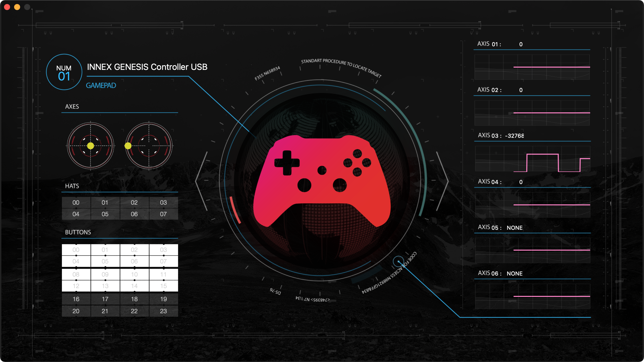Screen dimensions: 644x362
Task: Click highlighted button cell 15
Action: click(164, 286)
